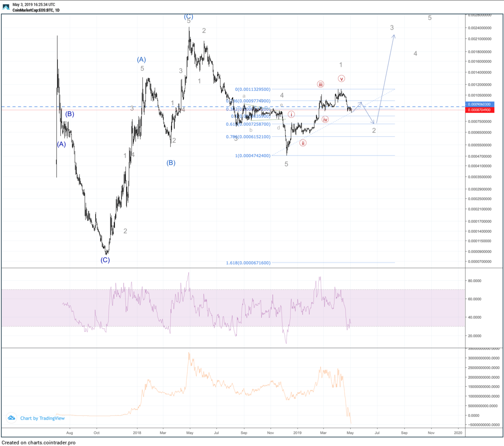Click the 1(0.0004742400) Fibonacci level label
The width and height of the screenshot is (504, 446).
(252, 156)
